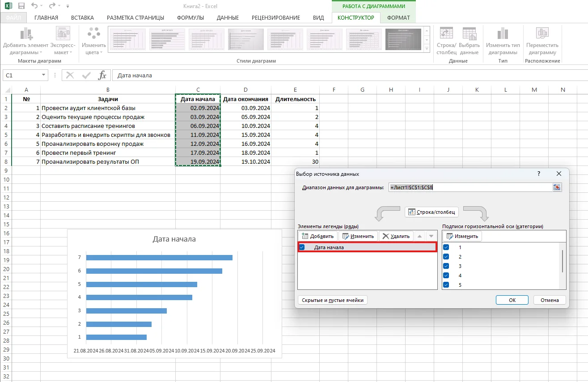Image resolution: width=588 pixels, height=382 pixels.
Task: Select cell 'Провести аудит клиентской базы'
Action: 108,108
